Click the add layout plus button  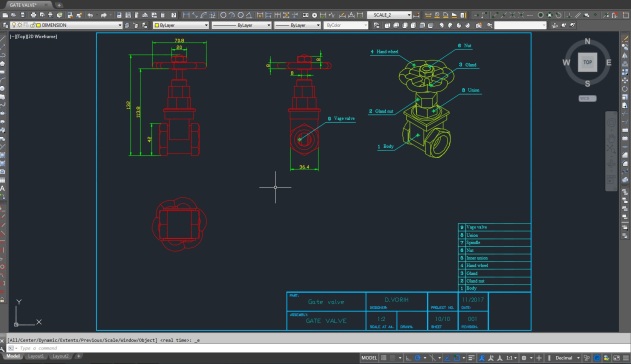coord(78,356)
